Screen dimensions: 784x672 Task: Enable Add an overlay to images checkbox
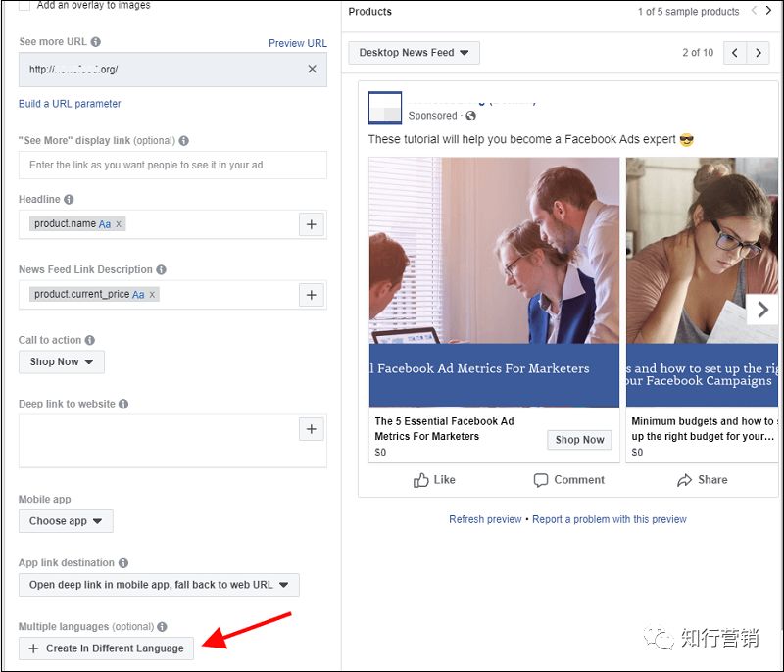click(24, 5)
